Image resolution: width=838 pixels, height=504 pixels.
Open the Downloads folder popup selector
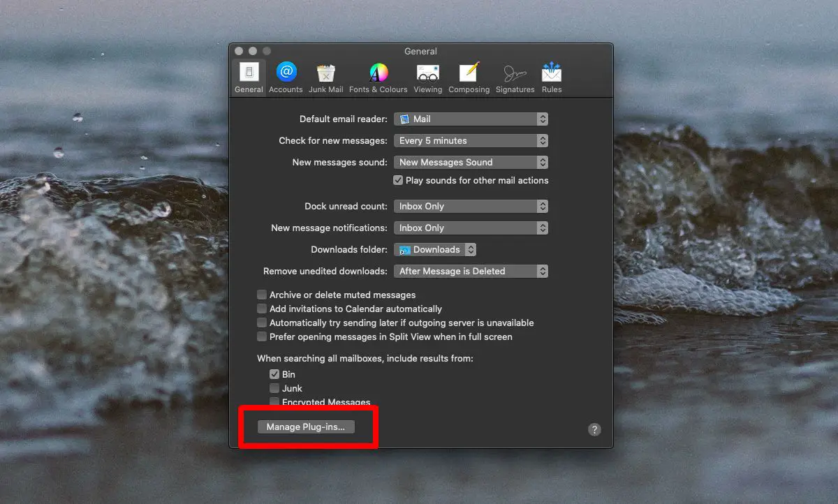coord(436,249)
